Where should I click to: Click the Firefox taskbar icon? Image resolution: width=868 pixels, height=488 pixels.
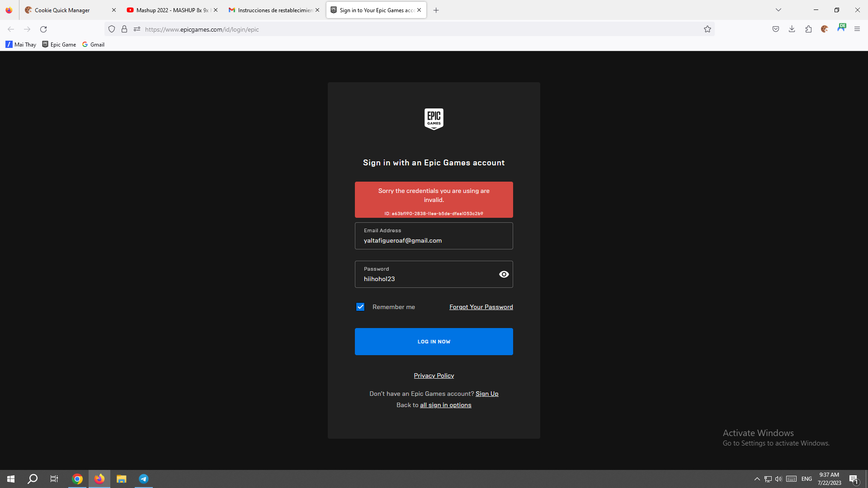pos(99,479)
